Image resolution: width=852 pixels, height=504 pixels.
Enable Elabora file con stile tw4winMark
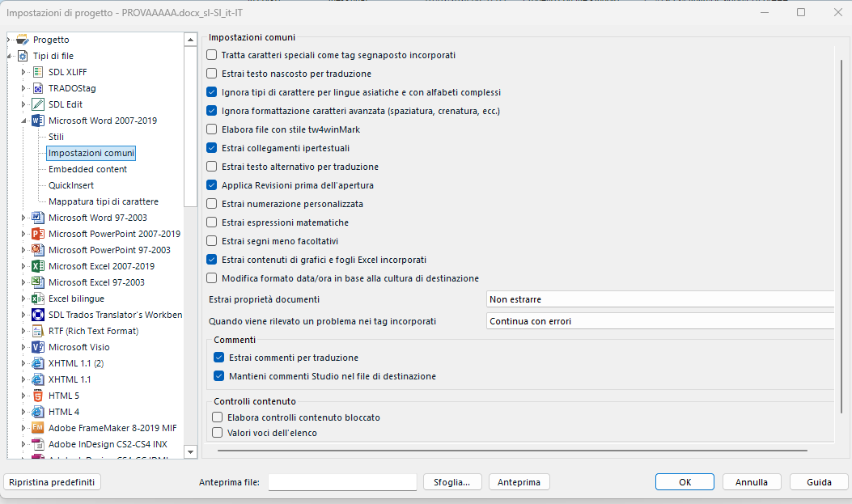pyautogui.click(x=212, y=129)
